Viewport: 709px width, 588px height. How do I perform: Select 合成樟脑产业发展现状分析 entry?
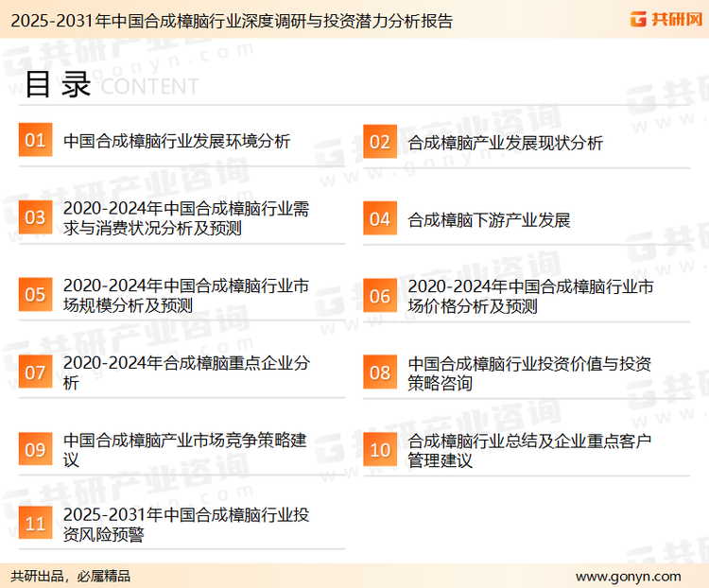pos(505,143)
